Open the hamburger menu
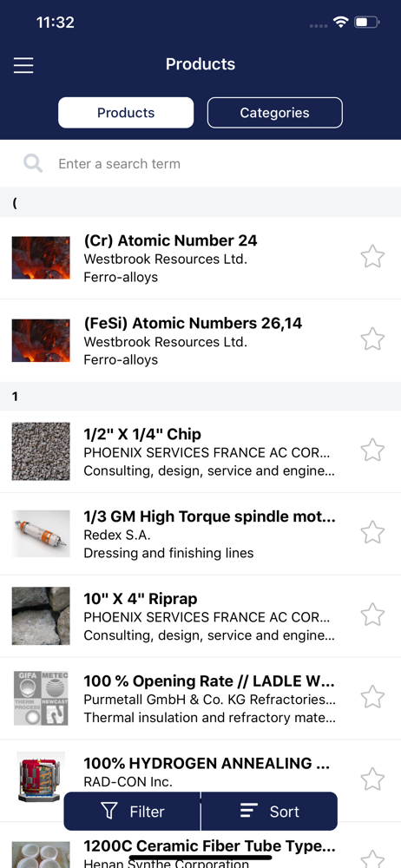Viewport: 401px width, 868px height. [x=23, y=65]
